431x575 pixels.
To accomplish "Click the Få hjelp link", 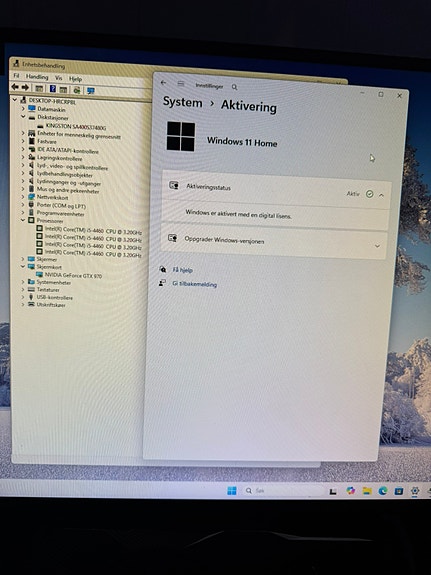I will pyautogui.click(x=182, y=270).
